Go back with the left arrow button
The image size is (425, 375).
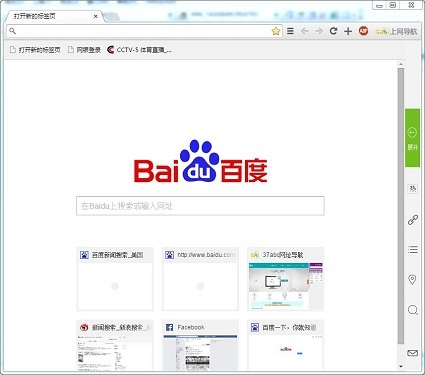[304, 31]
